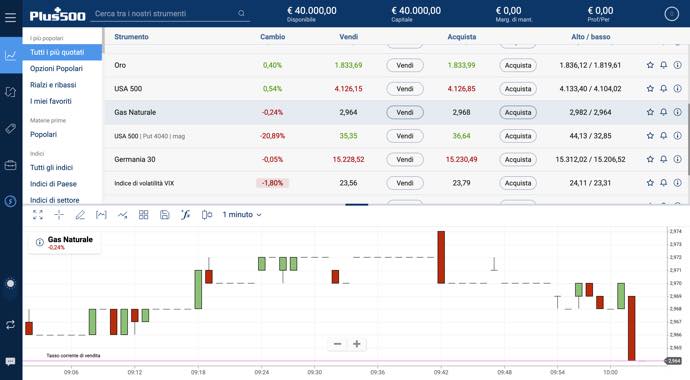Open the account profile menu icon
Image resolution: width=690 pixels, height=380 pixels.
672,14
